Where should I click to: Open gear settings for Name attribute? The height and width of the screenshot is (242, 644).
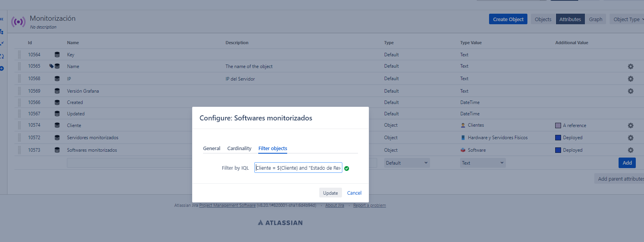point(630,66)
